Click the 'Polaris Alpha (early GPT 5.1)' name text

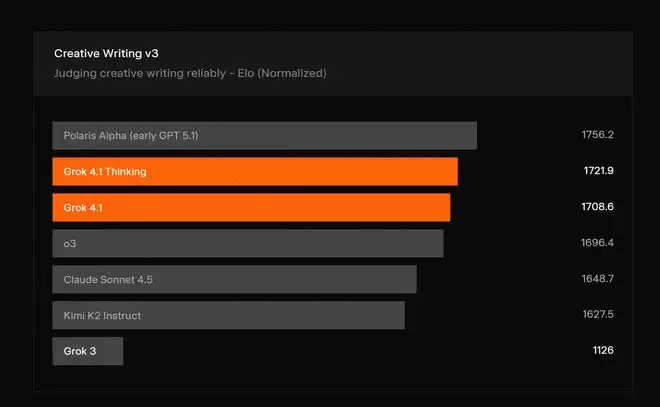coord(131,135)
